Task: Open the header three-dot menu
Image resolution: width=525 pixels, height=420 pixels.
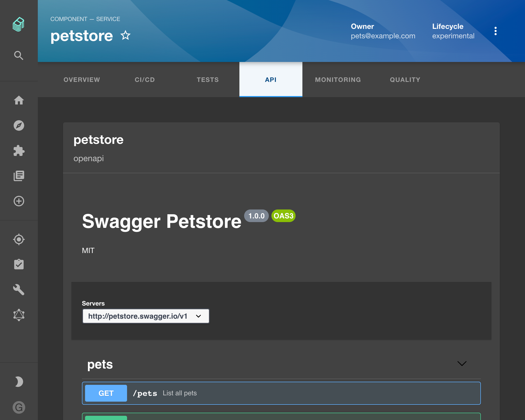Action: click(x=496, y=31)
